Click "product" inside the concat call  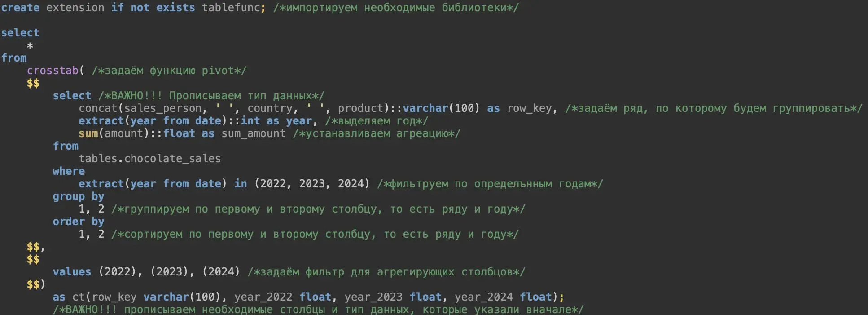click(360, 108)
